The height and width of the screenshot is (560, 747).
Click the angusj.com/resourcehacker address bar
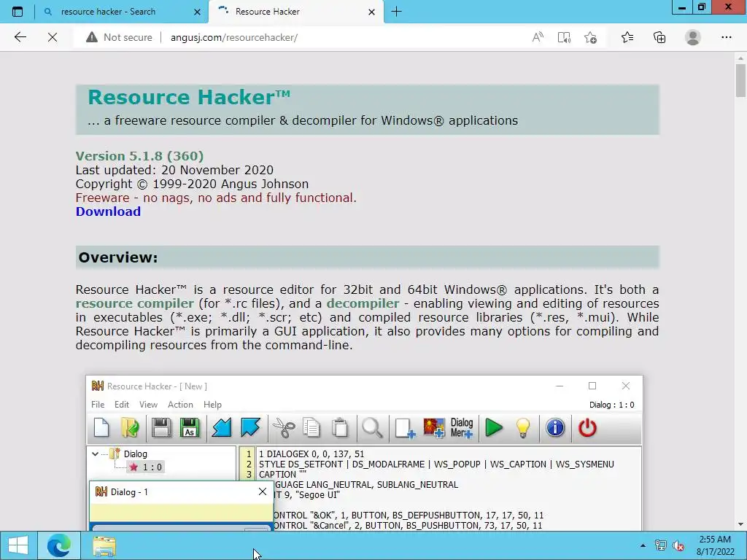[234, 37]
